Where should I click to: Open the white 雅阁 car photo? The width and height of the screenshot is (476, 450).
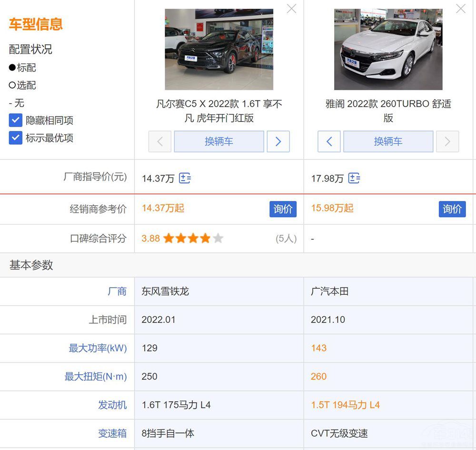click(x=388, y=50)
